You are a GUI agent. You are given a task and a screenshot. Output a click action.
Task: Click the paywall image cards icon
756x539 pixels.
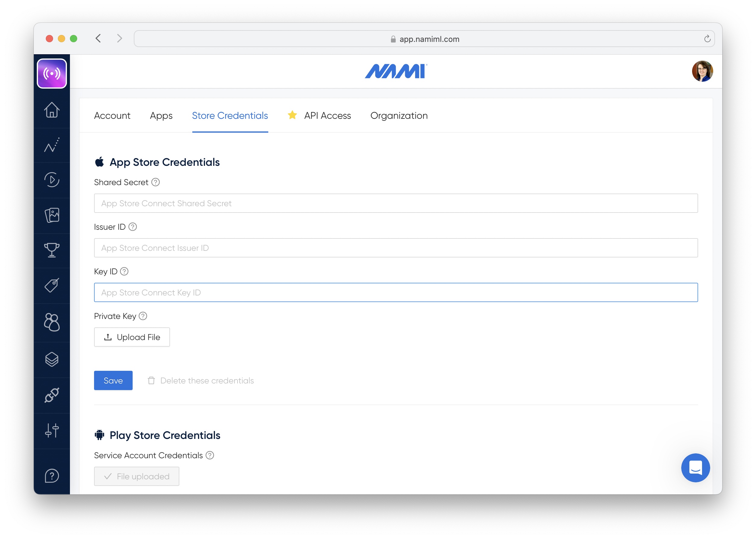coord(52,215)
